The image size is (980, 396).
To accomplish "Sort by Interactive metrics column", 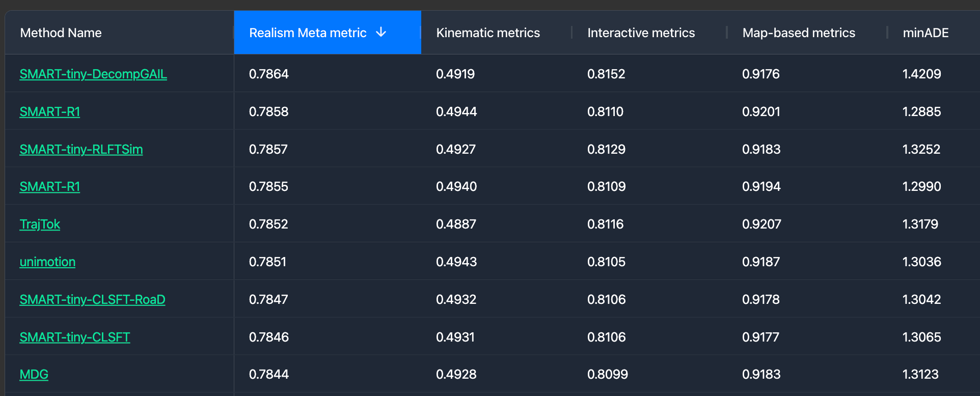I will [x=641, y=33].
